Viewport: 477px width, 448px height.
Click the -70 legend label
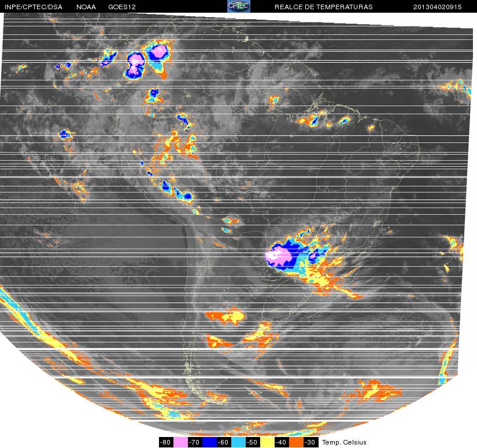(195, 442)
